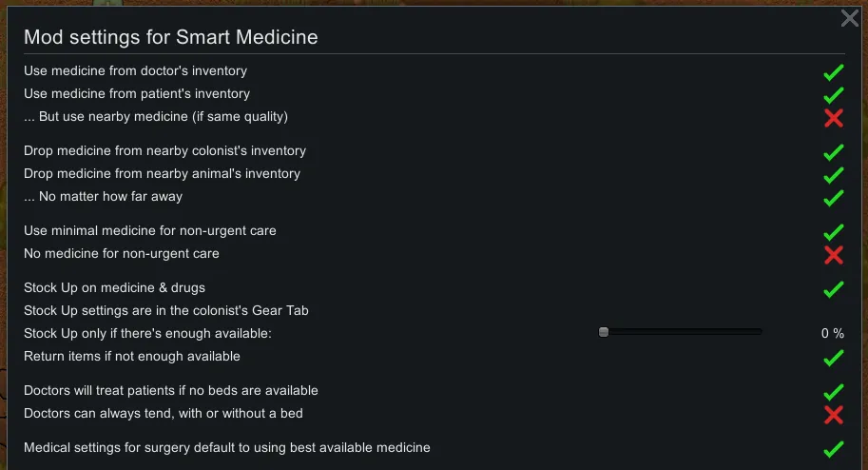Toggle 'Doctors will treat patients if no beds'
Viewport: 868px width, 470px height.
point(833,391)
